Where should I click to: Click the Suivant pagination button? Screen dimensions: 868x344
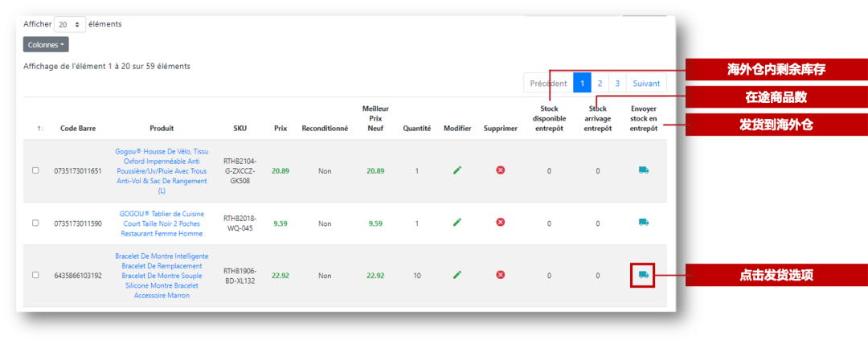(x=646, y=83)
